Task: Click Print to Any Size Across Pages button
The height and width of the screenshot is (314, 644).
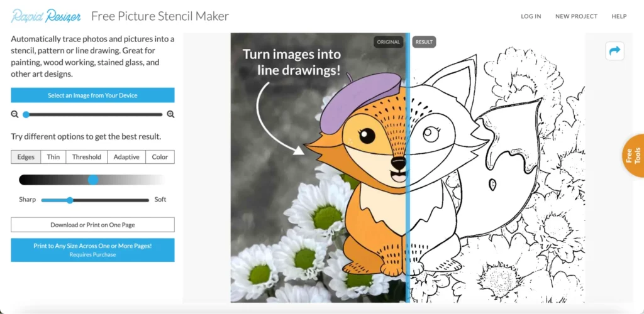Action: 92,250
